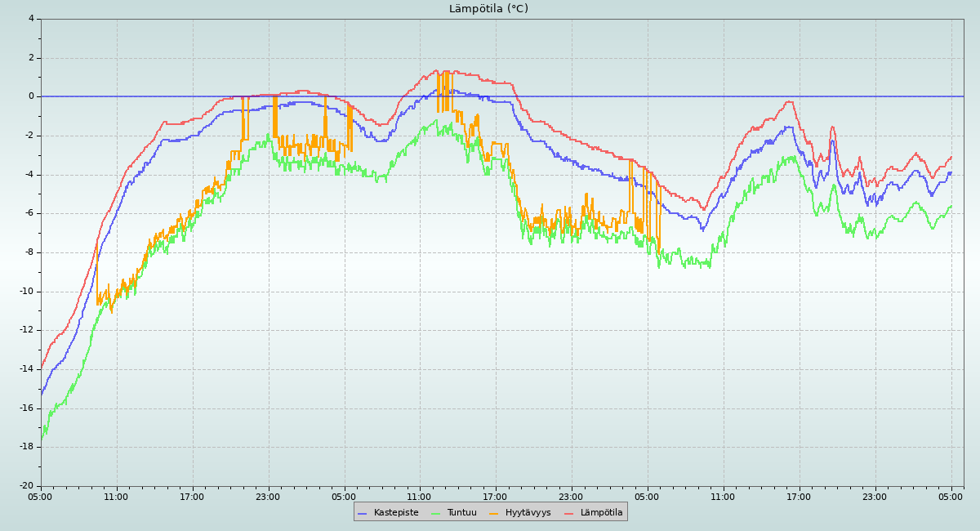Click the y-axis label 0

tap(31, 96)
